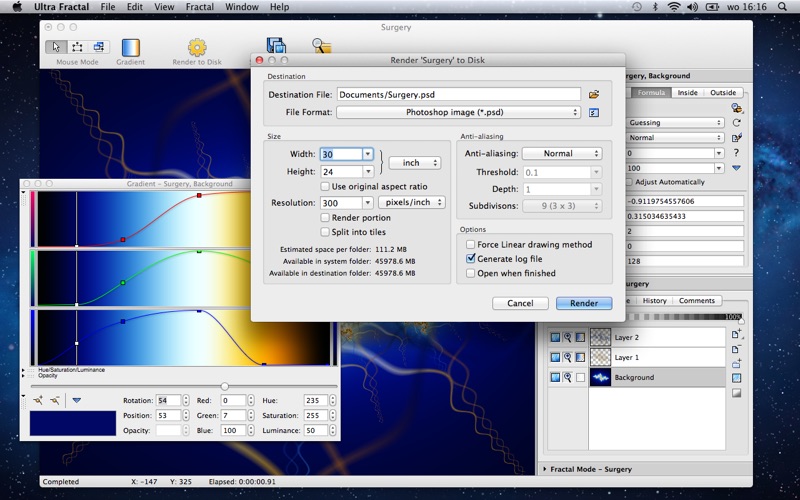Click magnifier icon on Background row
The image size is (800, 500).
567,378
